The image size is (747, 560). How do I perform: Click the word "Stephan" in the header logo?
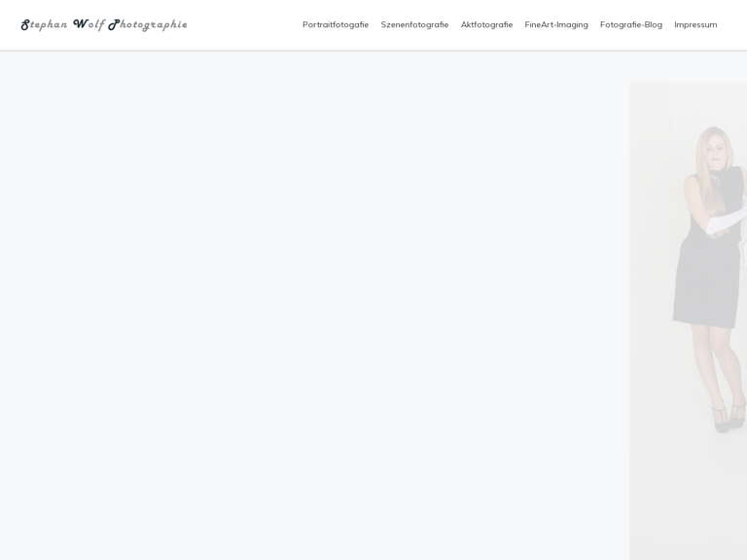45,25
